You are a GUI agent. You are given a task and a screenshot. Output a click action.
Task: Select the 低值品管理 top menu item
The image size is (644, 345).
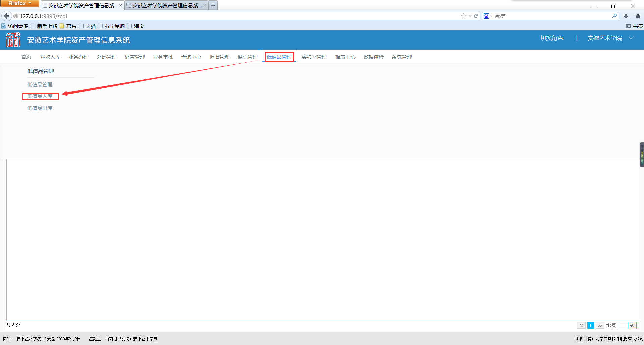pyautogui.click(x=279, y=57)
